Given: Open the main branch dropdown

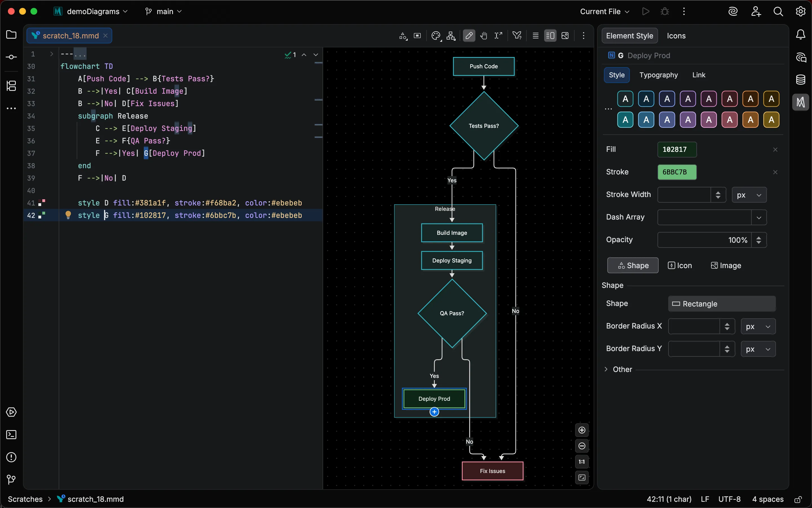Looking at the screenshot, I should click(x=164, y=11).
